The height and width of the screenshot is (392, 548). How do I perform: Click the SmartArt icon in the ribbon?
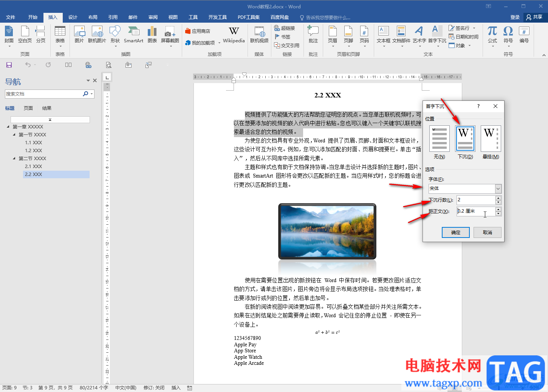(x=133, y=34)
